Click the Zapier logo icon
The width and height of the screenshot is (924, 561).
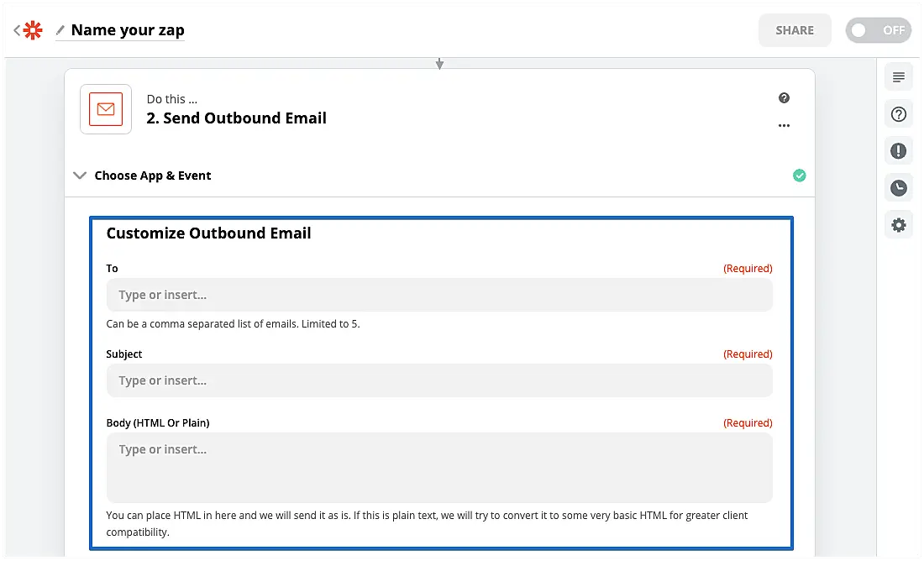click(33, 30)
